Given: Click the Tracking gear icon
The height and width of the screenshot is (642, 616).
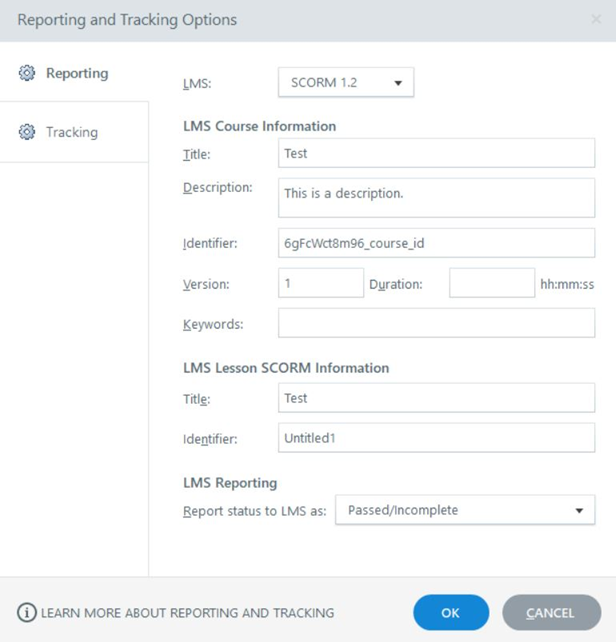Looking at the screenshot, I should pos(27,132).
